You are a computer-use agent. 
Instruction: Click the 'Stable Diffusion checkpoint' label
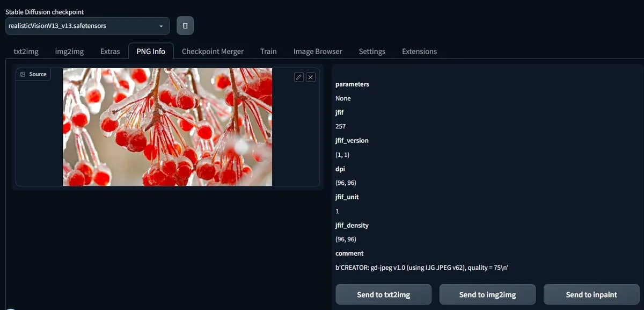click(45, 12)
